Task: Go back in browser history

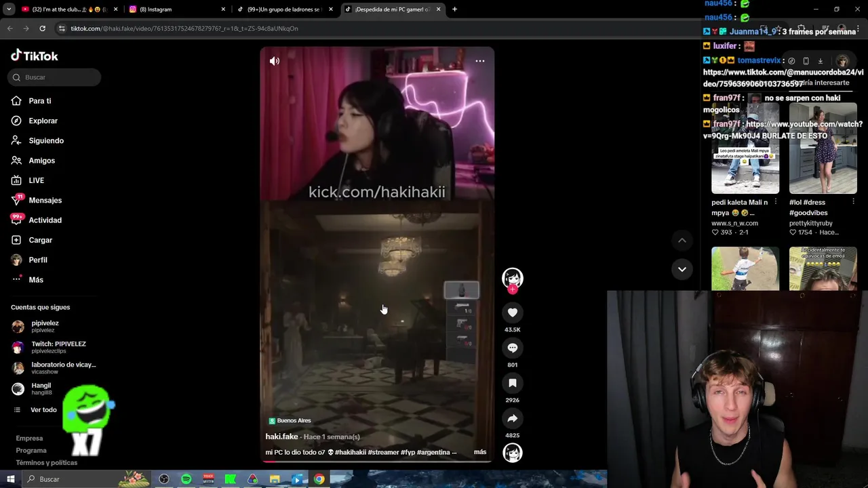Action: (10, 28)
